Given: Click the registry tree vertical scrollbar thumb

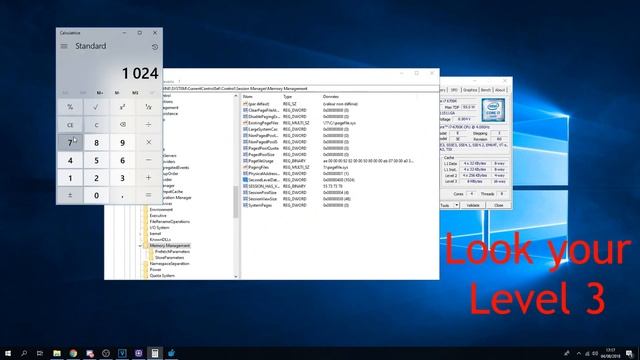Looking at the screenshot, I should point(236,202).
